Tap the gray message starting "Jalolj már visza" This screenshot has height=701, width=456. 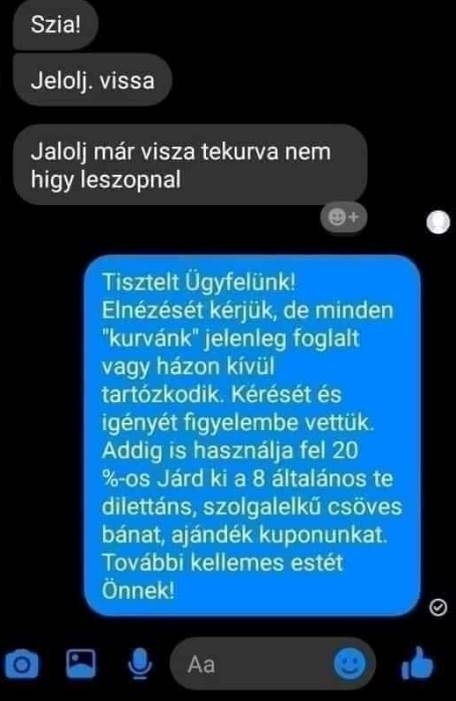point(190,165)
